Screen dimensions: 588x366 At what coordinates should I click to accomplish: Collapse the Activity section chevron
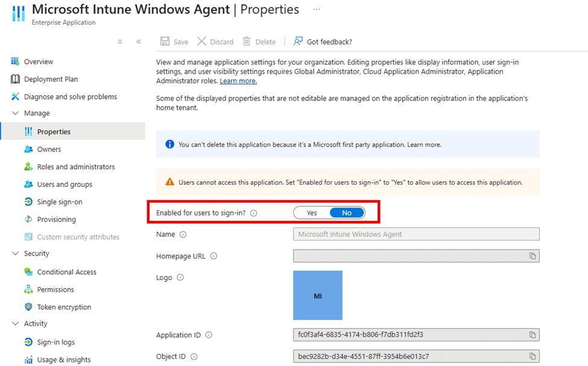16,324
